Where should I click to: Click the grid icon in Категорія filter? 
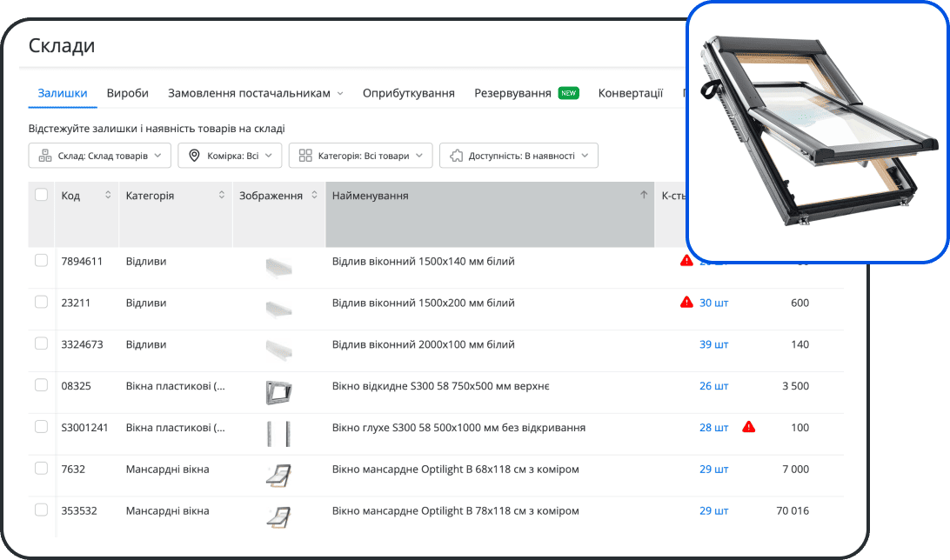(x=305, y=156)
